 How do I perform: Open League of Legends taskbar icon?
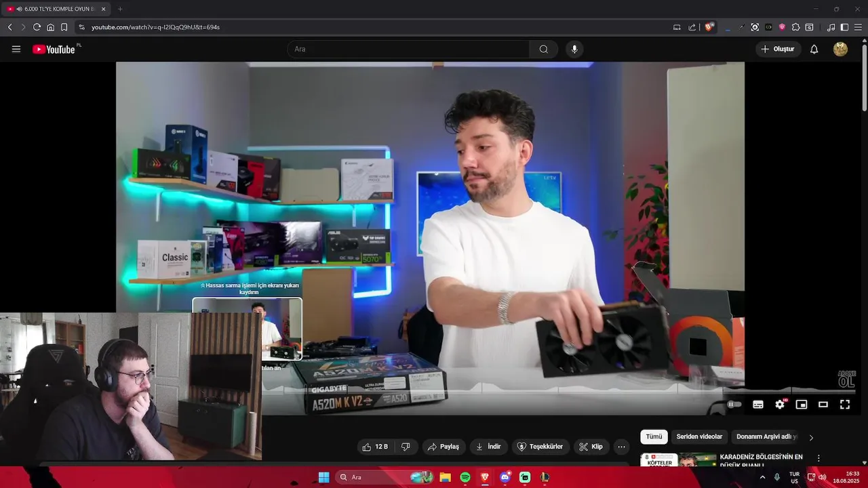tap(544, 477)
